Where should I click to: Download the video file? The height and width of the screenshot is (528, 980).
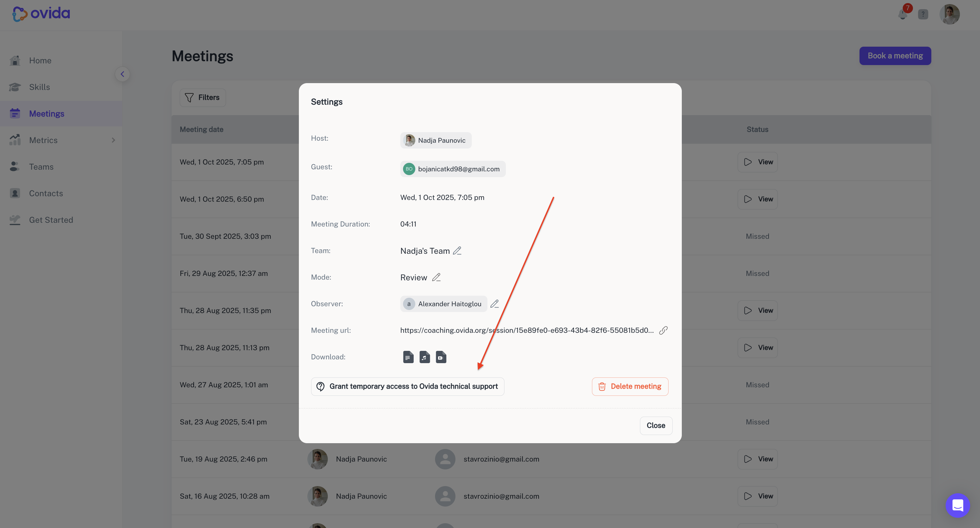(x=440, y=357)
